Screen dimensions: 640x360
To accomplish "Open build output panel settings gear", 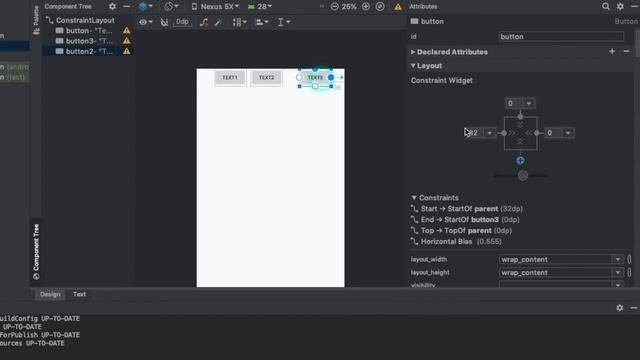I will [x=620, y=308].
